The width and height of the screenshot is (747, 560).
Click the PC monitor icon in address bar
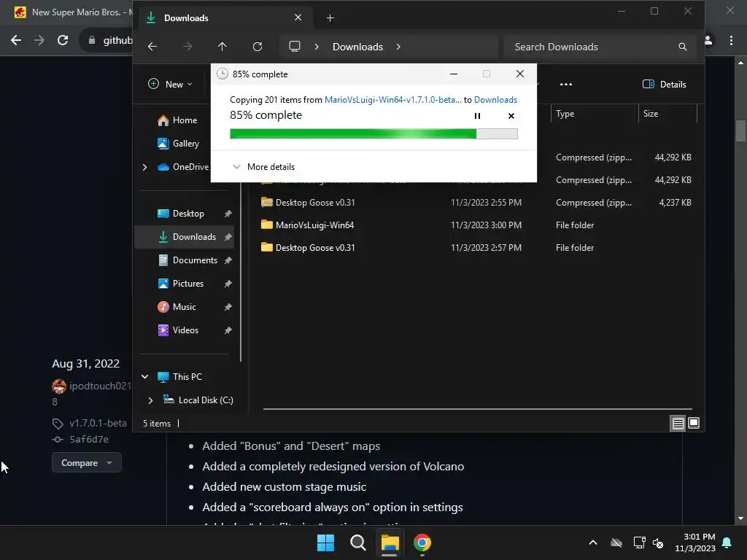[295, 47]
